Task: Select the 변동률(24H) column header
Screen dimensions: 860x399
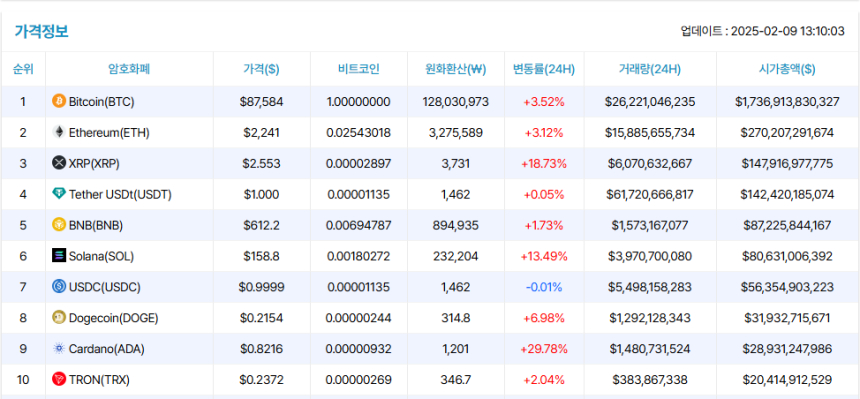Action: coord(544,69)
